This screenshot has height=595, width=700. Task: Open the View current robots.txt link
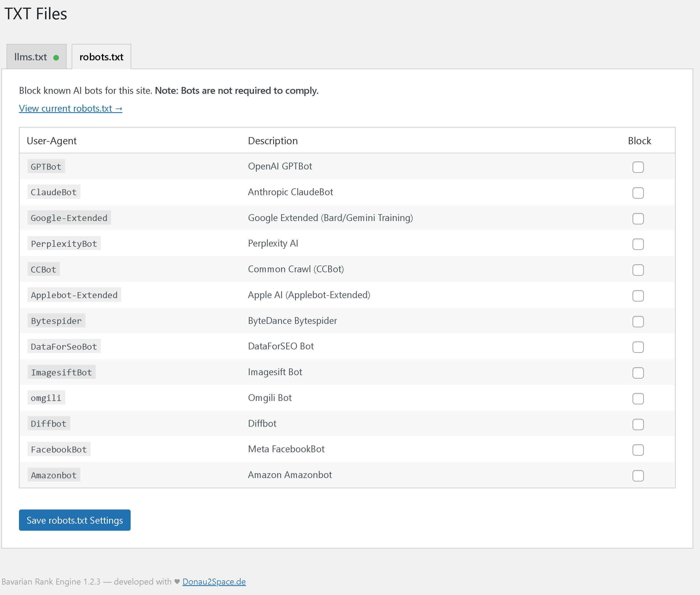point(71,108)
